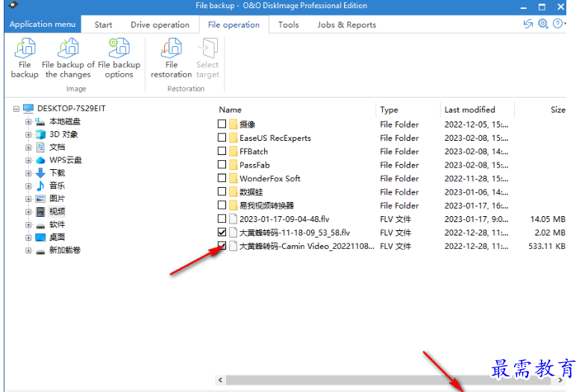
Task: Expand the 视频 tree node
Action: coord(28,212)
